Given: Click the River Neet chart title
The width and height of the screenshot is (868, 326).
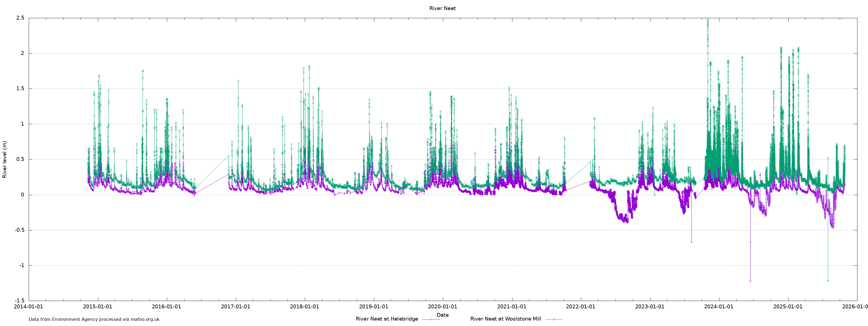Looking at the screenshot, I should click(442, 8).
